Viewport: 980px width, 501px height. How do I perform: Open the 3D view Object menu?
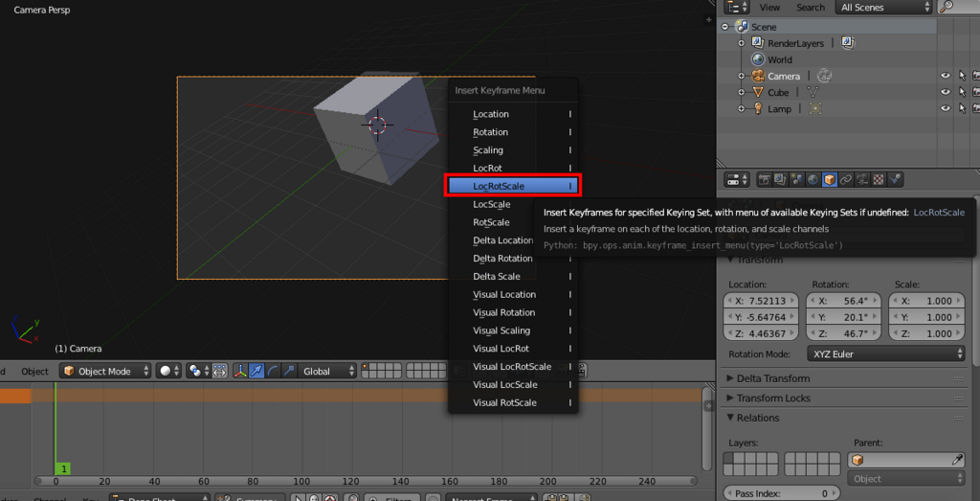(x=35, y=371)
